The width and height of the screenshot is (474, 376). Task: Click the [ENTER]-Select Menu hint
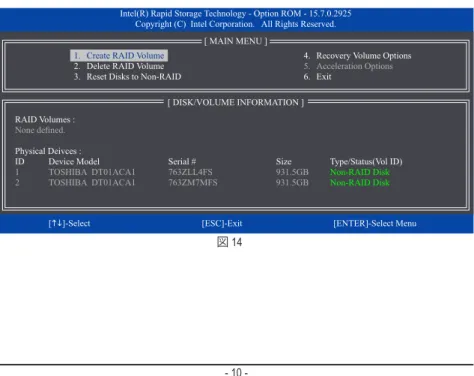[x=375, y=223]
